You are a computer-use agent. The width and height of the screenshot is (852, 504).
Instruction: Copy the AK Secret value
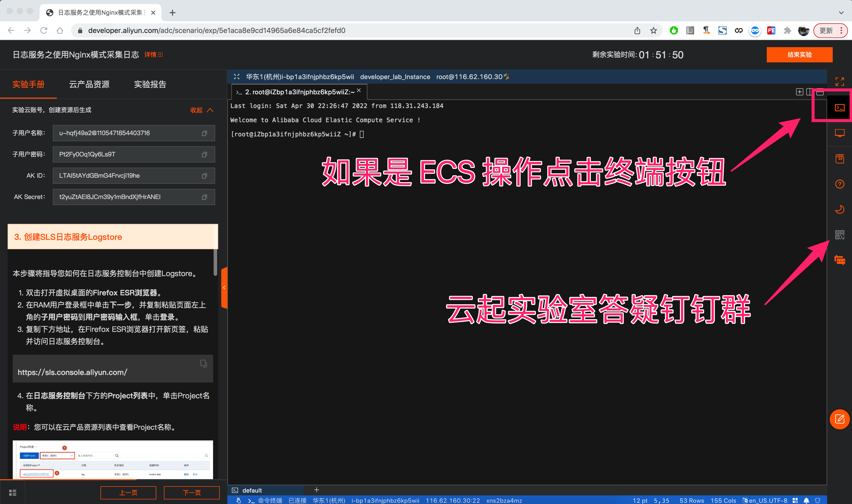coord(204,197)
